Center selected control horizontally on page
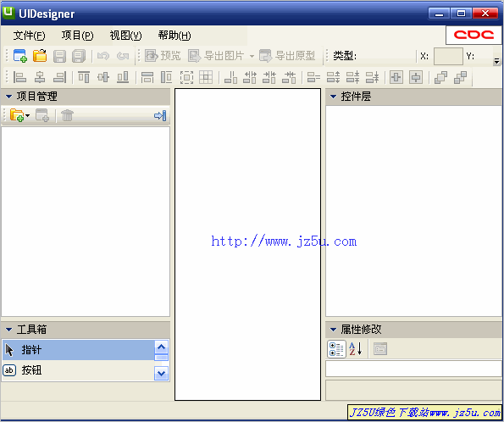504x422 pixels. [x=396, y=77]
